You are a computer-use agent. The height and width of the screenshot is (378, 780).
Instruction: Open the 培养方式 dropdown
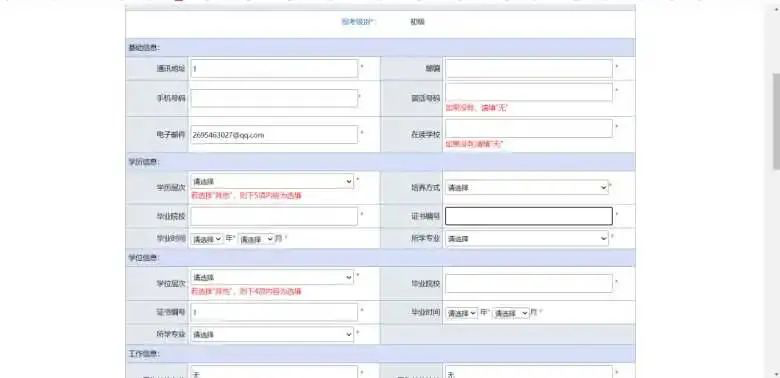point(527,188)
